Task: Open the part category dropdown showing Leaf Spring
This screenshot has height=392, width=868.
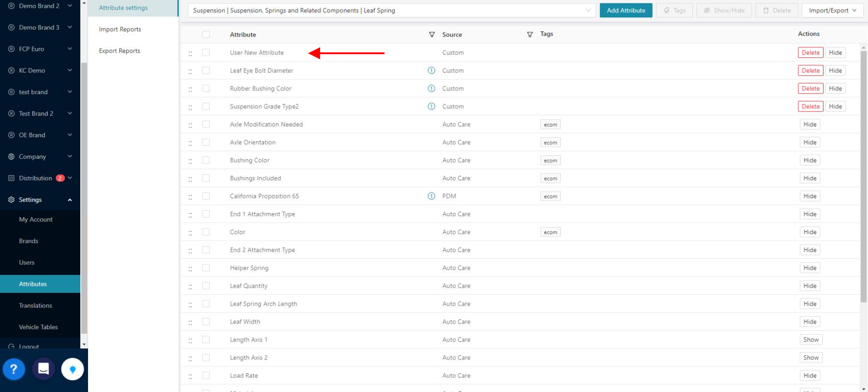Action: point(392,10)
